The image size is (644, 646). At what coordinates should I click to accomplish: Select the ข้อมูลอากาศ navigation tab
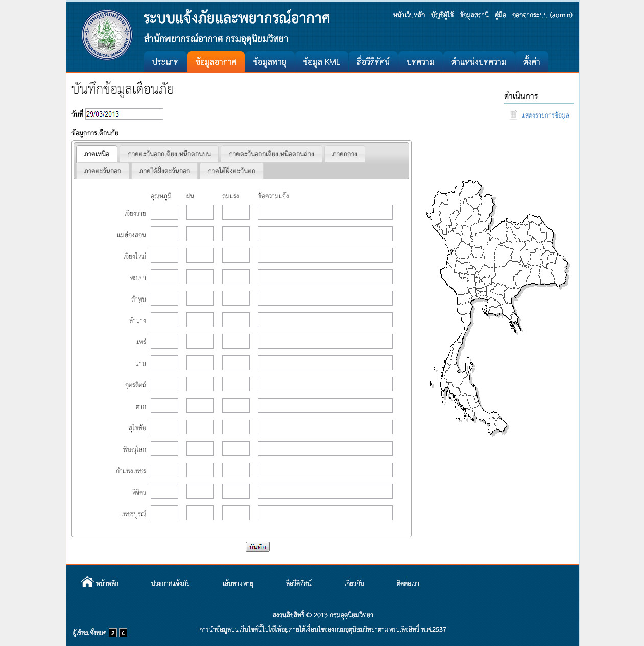coord(216,62)
